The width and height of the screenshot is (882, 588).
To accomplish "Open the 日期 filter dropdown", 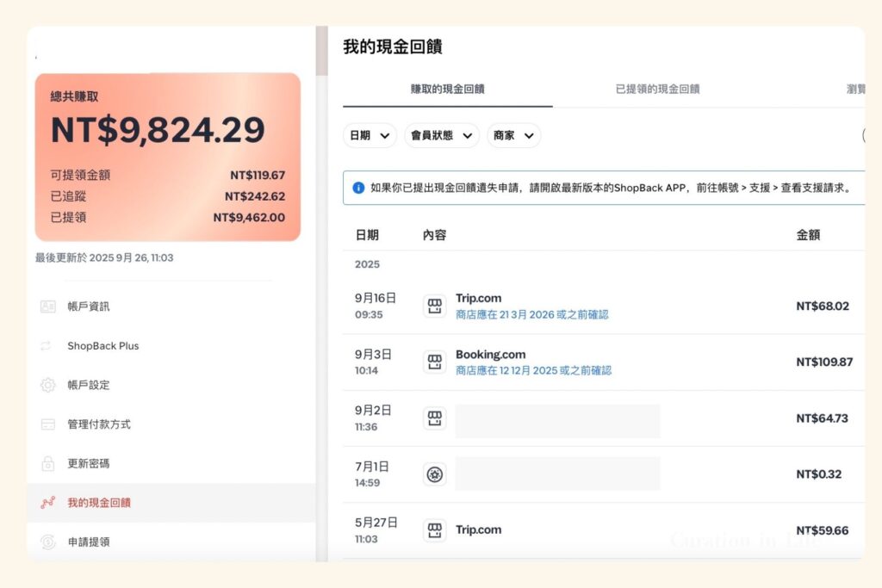I will coord(370,135).
